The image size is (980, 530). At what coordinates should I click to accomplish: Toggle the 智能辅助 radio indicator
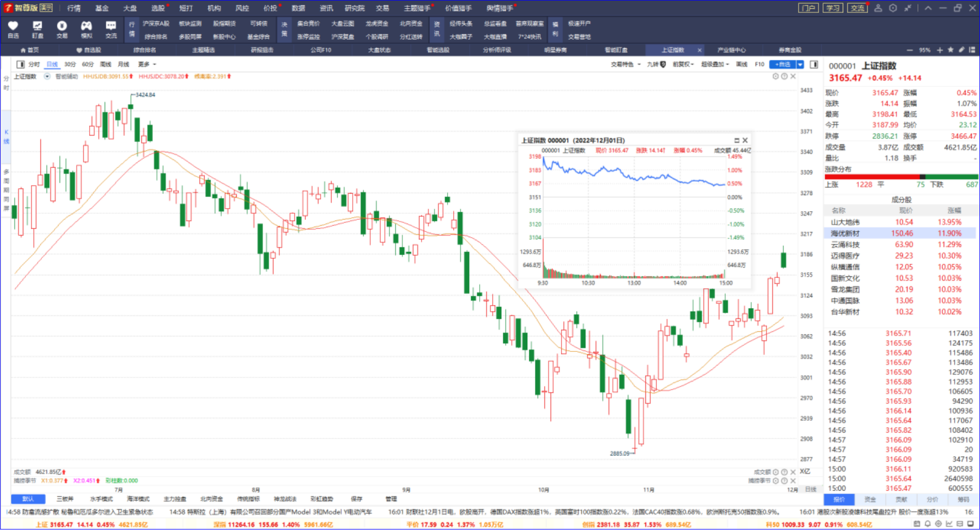tap(47, 76)
